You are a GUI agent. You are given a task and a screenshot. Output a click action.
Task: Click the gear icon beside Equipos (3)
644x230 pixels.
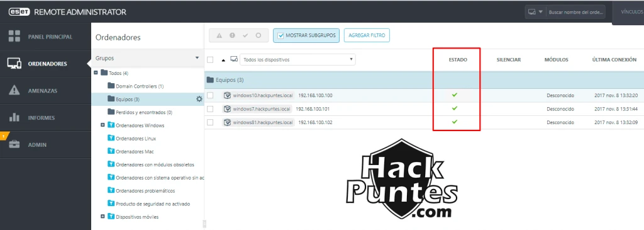tap(199, 99)
